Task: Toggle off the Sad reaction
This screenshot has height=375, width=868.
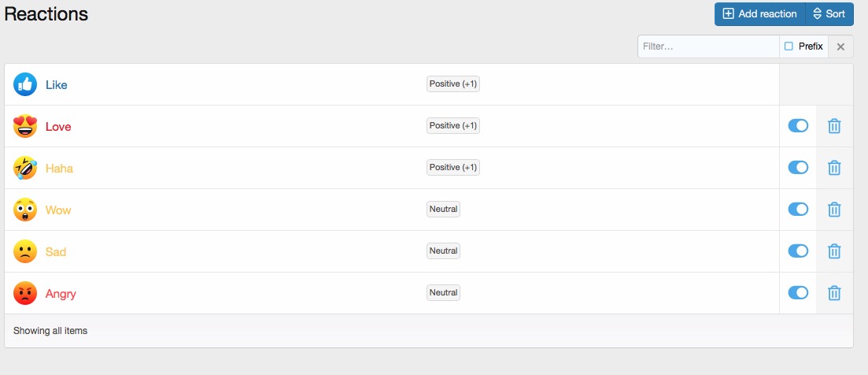Action: tap(798, 251)
